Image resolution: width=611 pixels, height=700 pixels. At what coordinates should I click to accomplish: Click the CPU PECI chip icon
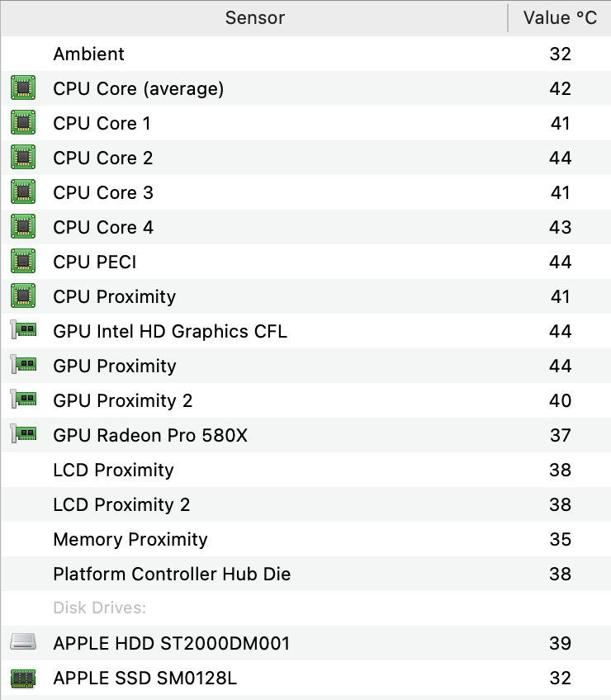pos(23,262)
